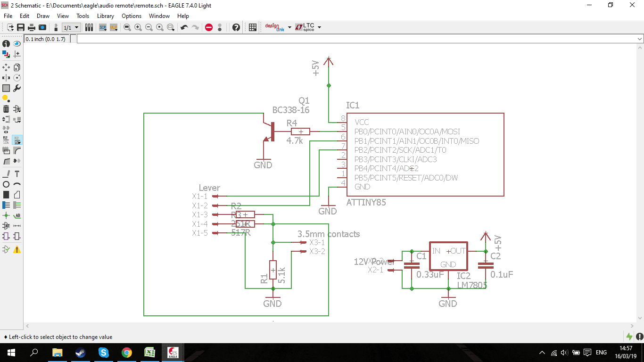The height and width of the screenshot is (362, 644).
Task: Open the sheet 1/1 selector dropdown
Action: coord(71,27)
